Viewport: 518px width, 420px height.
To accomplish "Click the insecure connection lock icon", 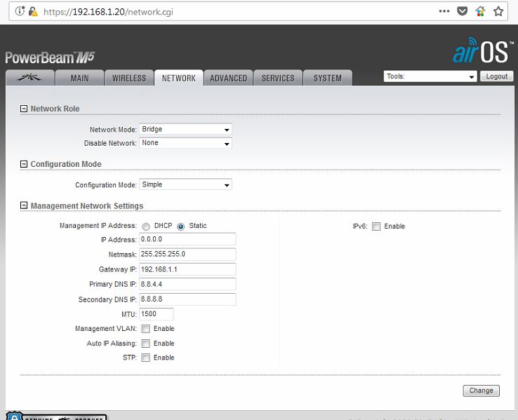I will [x=33, y=11].
